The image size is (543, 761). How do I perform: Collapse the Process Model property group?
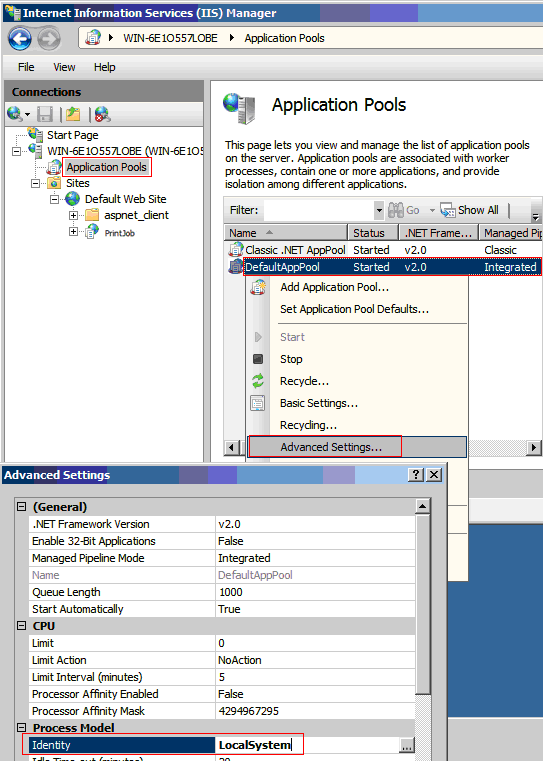point(21,728)
